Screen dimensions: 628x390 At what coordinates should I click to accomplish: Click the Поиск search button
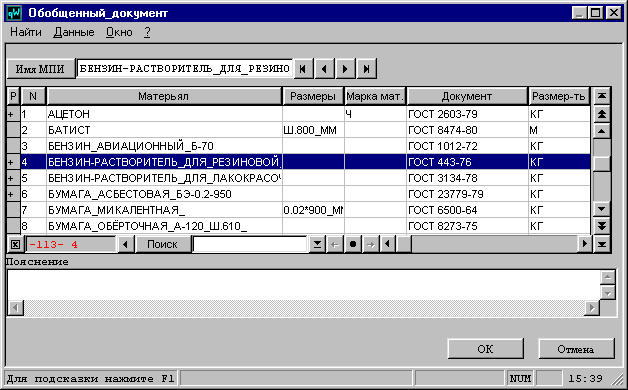(163, 244)
